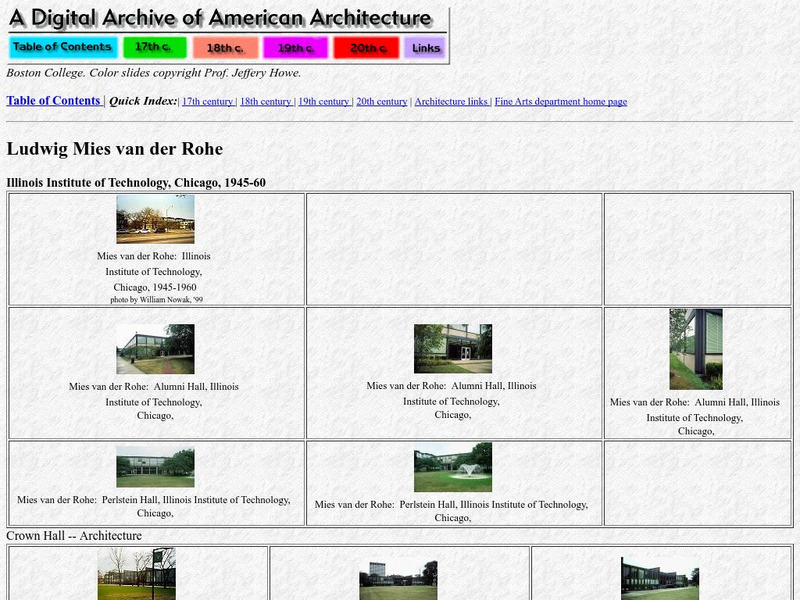Open the 18th century quick index link

click(x=266, y=102)
